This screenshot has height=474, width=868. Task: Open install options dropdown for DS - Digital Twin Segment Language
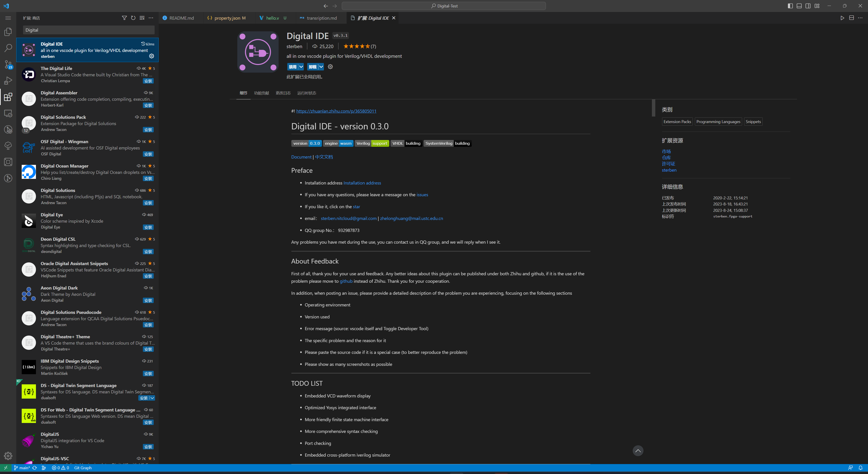pos(152,398)
